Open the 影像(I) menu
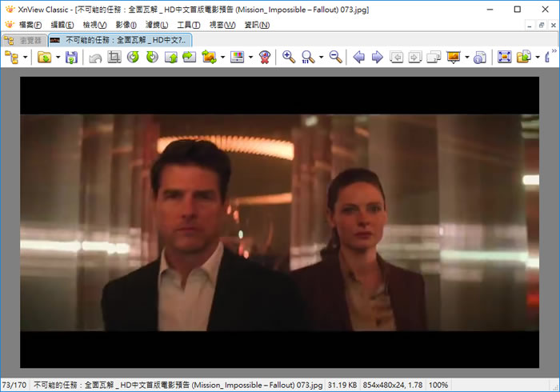The image size is (560, 392). point(126,25)
